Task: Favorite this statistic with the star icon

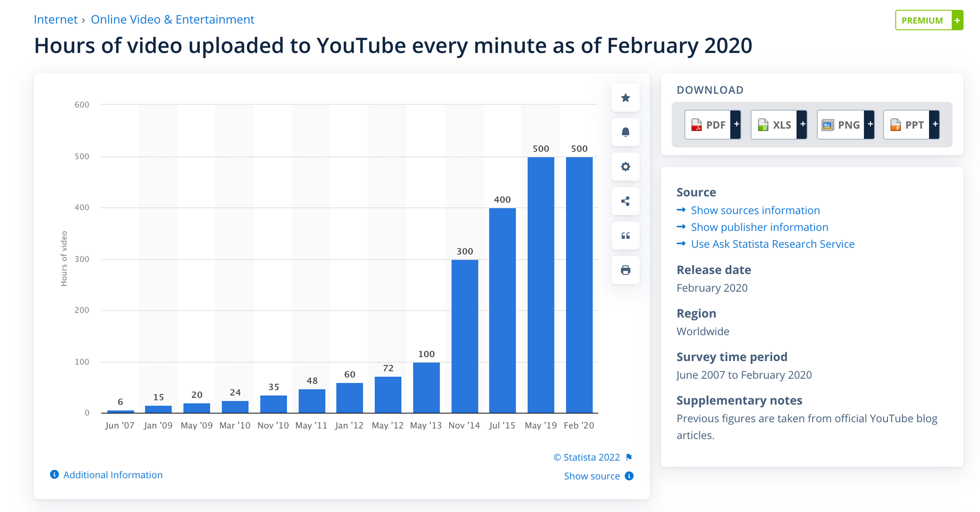Action: (625, 98)
